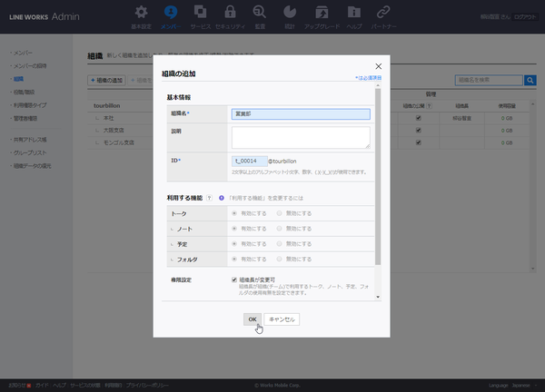Open the セキュリティ lock icon
545x392 pixels.
(x=231, y=13)
